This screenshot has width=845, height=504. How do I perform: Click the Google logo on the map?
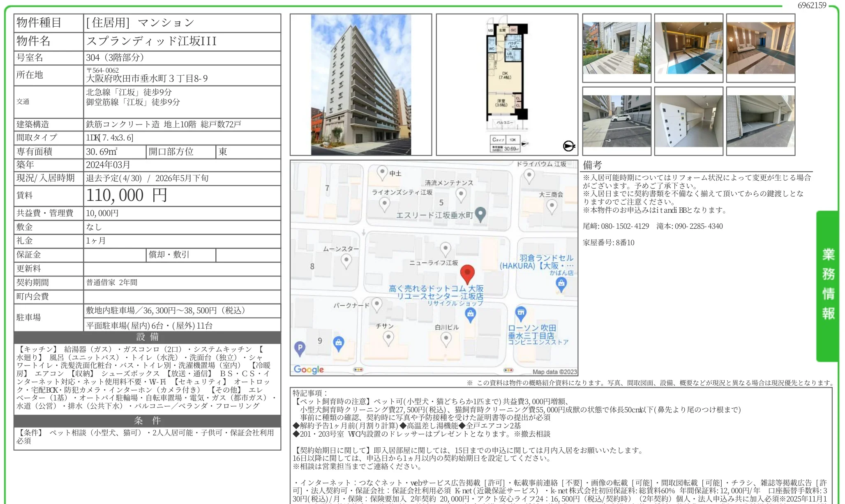coord(309,369)
